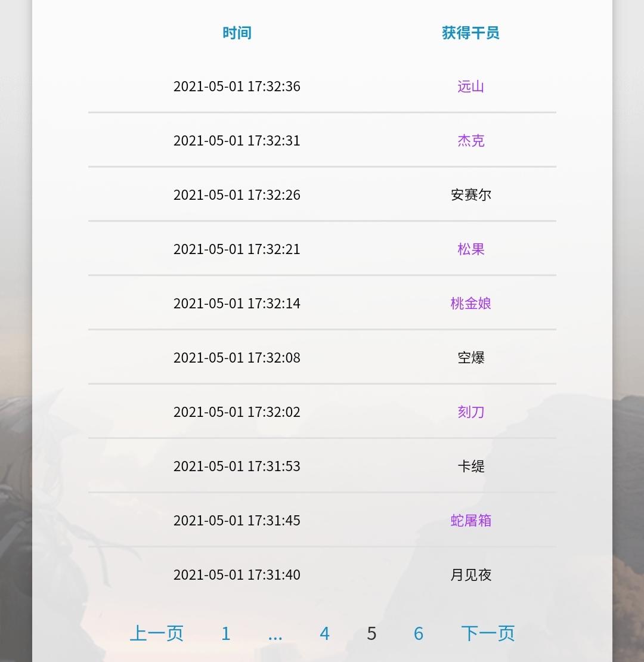Viewport: 644px width, 662px height.
Task: Open page 6 of records
Action: pyautogui.click(x=418, y=633)
